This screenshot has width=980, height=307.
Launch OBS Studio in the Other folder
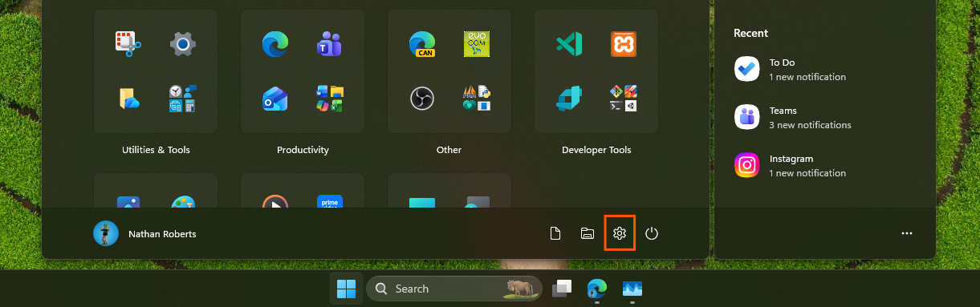[422, 98]
